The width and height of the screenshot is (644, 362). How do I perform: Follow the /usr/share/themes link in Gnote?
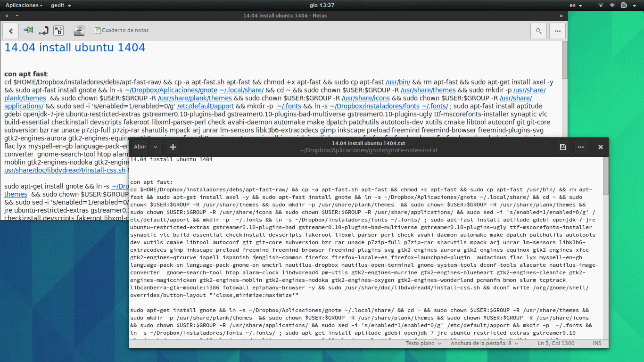tap(428, 90)
